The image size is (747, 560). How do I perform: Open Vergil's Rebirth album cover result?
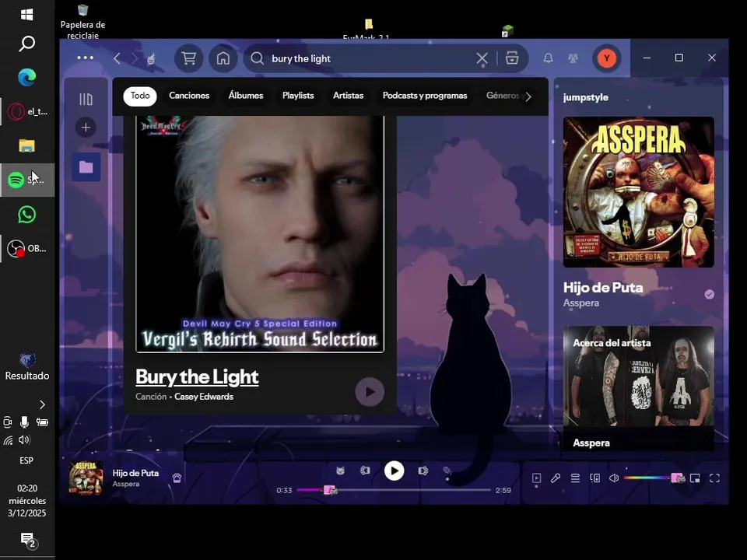(x=260, y=234)
